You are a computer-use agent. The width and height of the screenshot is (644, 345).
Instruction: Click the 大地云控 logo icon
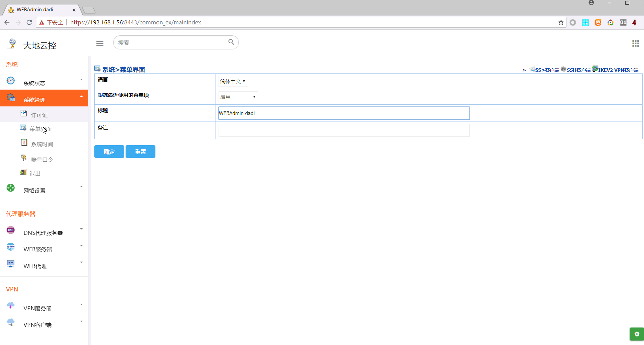click(12, 44)
